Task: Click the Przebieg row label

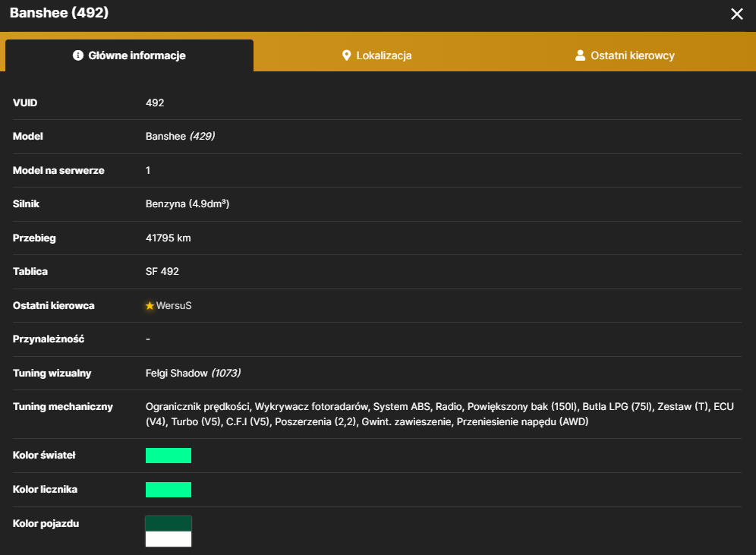Action: click(34, 238)
